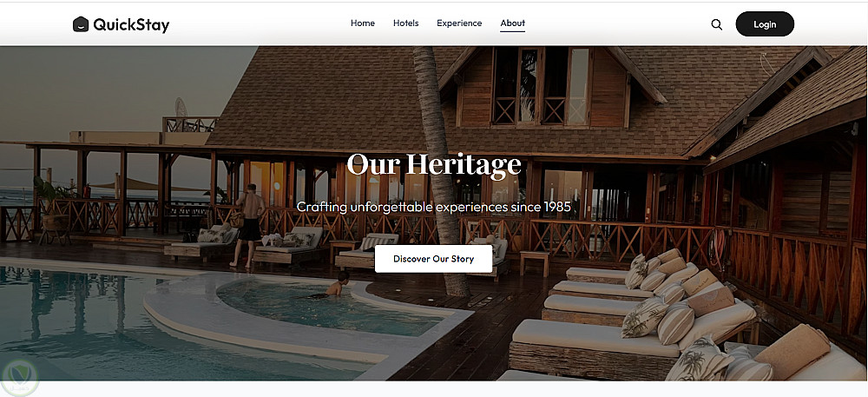Open the Hotels menu item
868x397 pixels.
coord(405,23)
